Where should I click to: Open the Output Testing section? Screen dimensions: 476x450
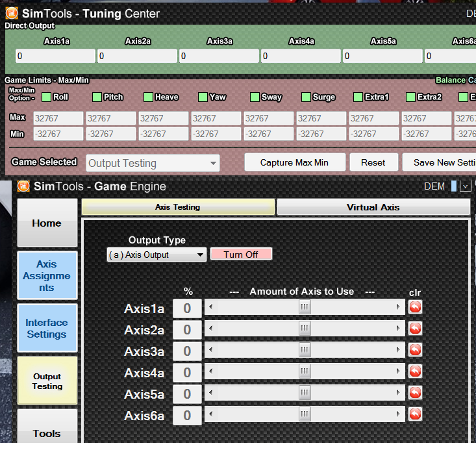point(47,381)
